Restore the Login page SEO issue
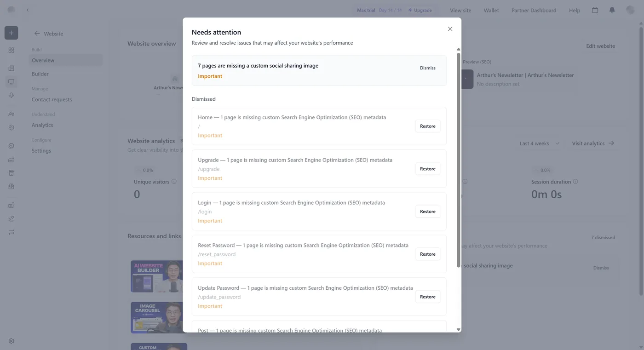Viewport: 644px width, 350px height. (428, 212)
